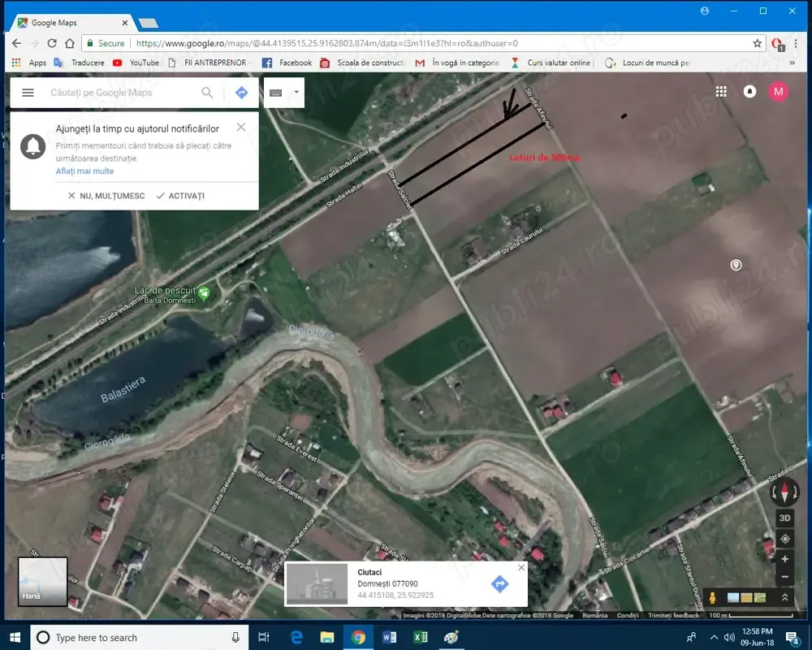The width and height of the screenshot is (812, 650).
Task: Drop the Street View pegman icon
Action: (x=713, y=598)
